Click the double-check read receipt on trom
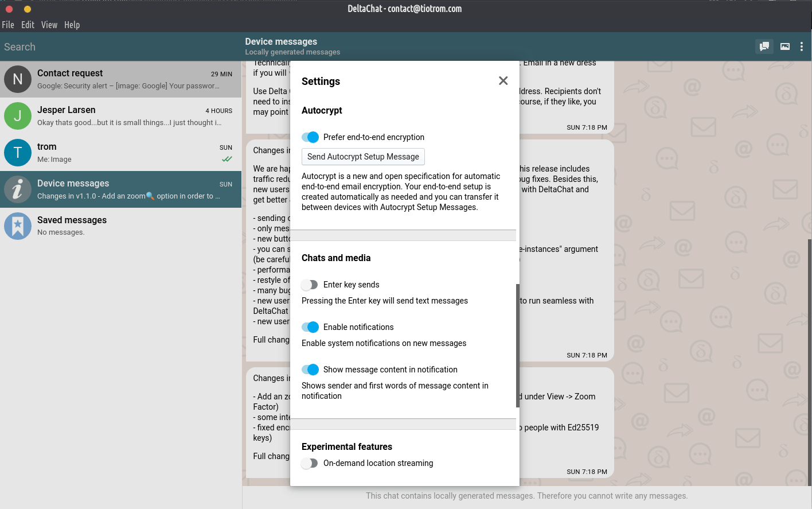This screenshot has height=509, width=812. [227, 159]
